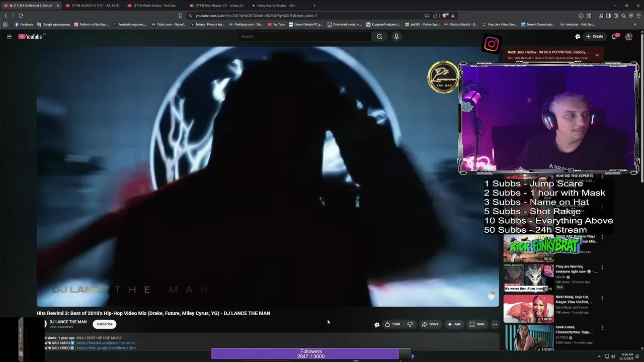Open options for HOW DID THE EXPERTS video
The height and width of the screenshot is (362, 644).
[x=602, y=177]
